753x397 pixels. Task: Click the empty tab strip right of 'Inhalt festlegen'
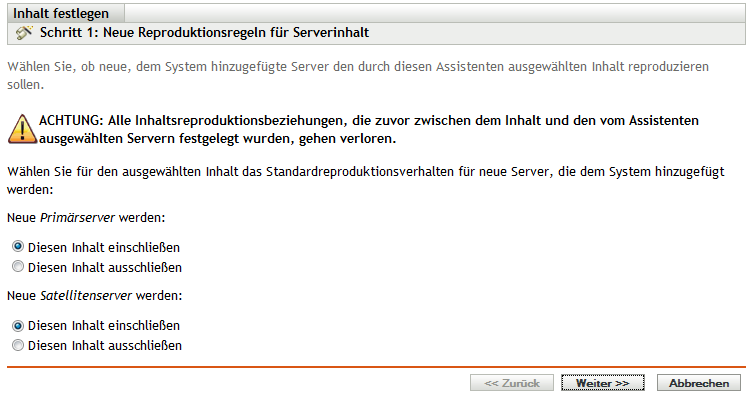pyautogui.click(x=435, y=13)
